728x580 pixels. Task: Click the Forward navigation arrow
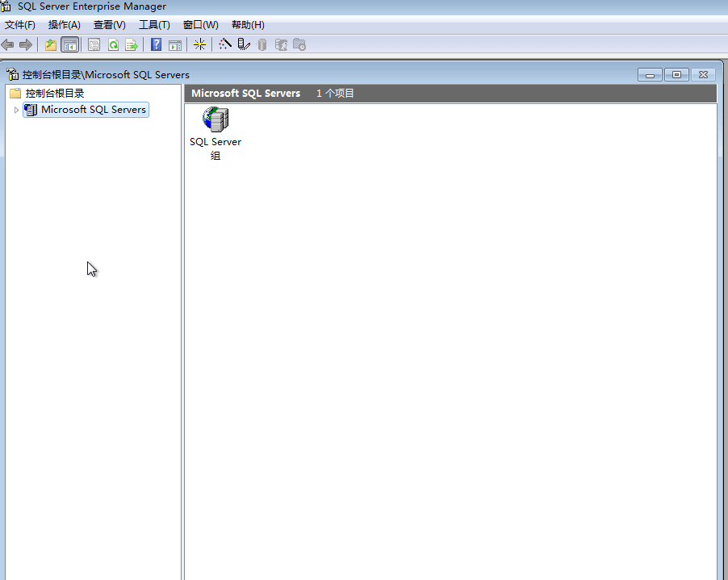point(25,44)
